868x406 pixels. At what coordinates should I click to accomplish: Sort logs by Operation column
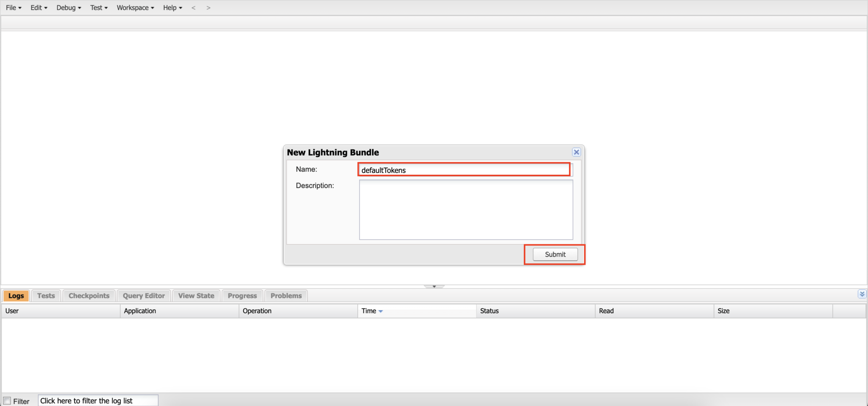coord(298,311)
